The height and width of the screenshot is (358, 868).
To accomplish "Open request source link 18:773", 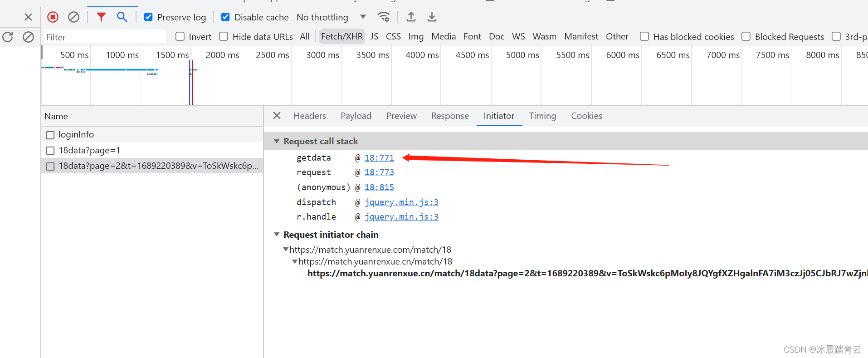I will click(379, 172).
